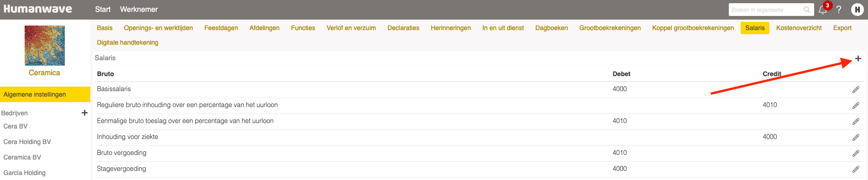Viewport: 868px width, 180px height.
Task: Edit the Stagevergoeding row pencil icon
Action: click(x=856, y=170)
